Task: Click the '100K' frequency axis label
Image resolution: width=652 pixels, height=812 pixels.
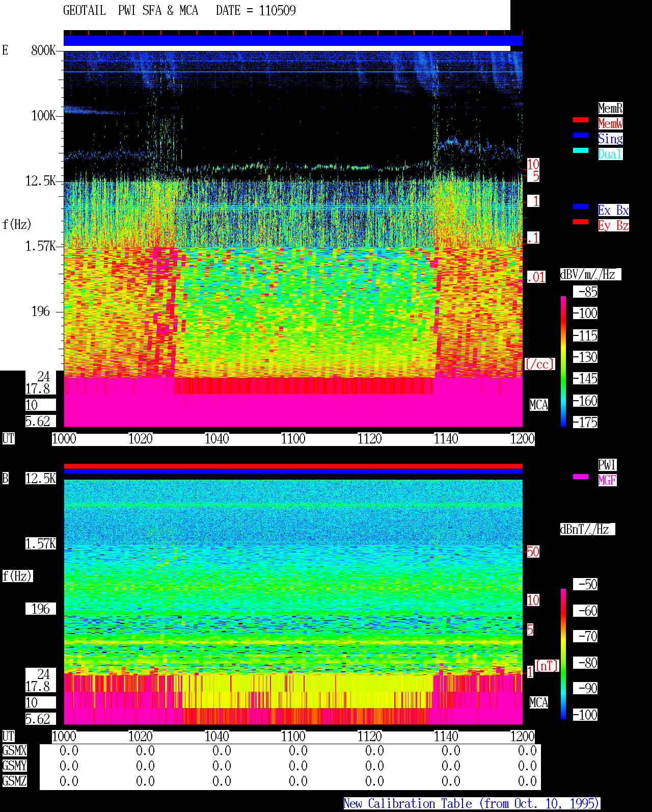Action: click(43, 115)
